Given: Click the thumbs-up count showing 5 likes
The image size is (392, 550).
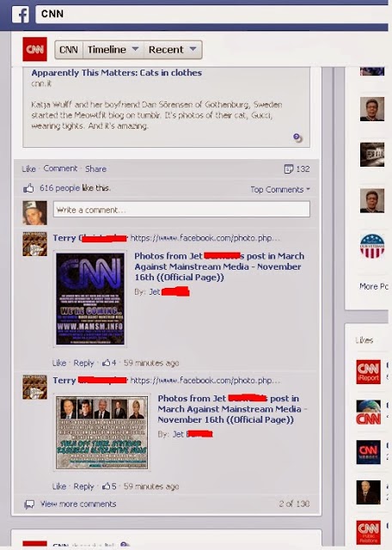Looking at the screenshot, I should point(109,486).
